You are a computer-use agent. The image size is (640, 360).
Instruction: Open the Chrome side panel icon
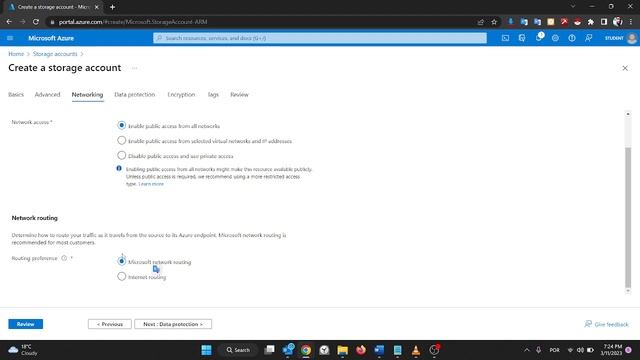(x=604, y=22)
